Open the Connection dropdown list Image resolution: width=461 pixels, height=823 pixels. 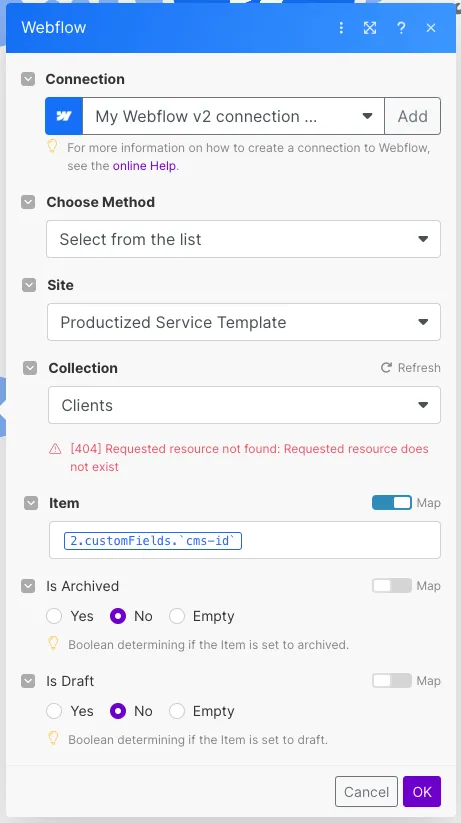pos(234,116)
